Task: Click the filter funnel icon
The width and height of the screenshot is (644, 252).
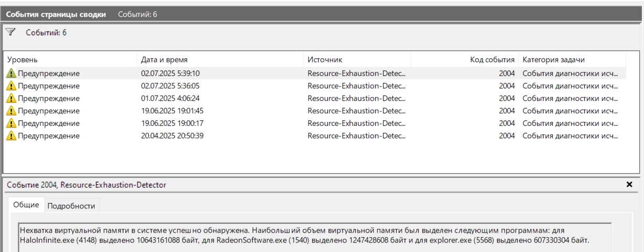Action: (x=10, y=33)
